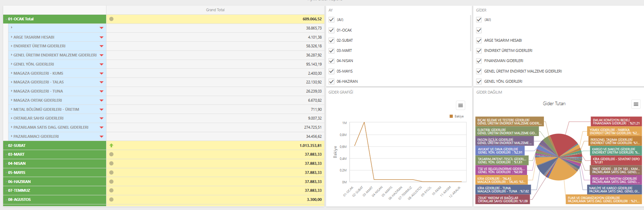
Task: Click the YEMEK GİDERLERİ - FABRIKA pie label
Action: pyautogui.click(x=614, y=131)
